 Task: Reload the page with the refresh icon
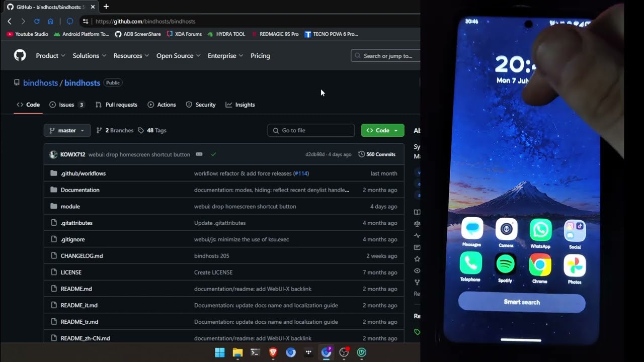[x=37, y=21]
